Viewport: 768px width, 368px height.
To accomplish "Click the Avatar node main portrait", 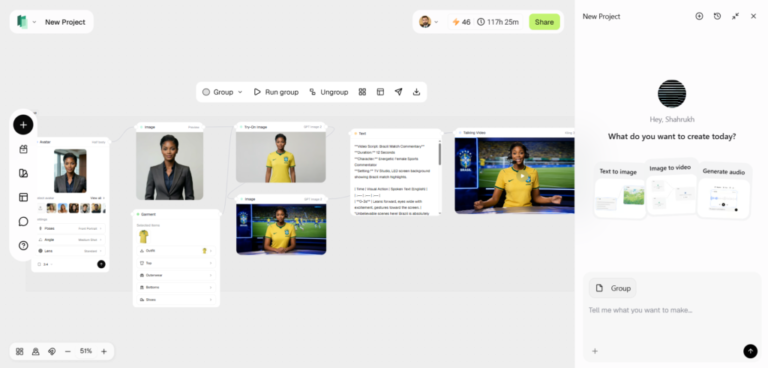I will click(x=70, y=171).
